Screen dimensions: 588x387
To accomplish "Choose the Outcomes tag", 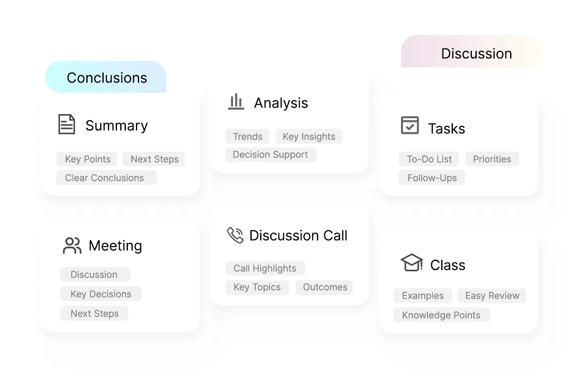I will click(x=325, y=287).
